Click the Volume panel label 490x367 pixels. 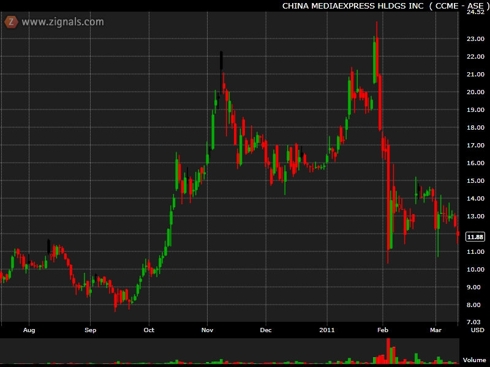coord(474,360)
